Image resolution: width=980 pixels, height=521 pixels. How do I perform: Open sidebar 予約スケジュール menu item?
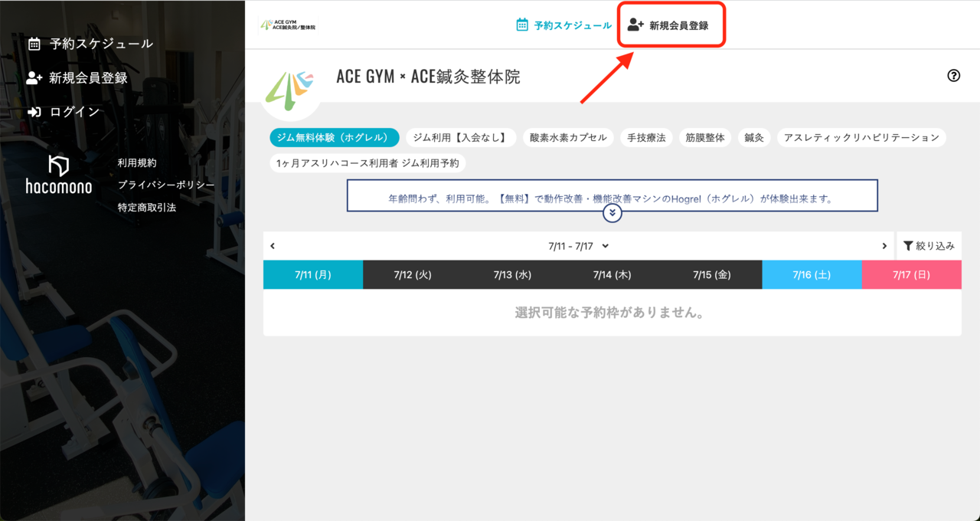coord(90,44)
